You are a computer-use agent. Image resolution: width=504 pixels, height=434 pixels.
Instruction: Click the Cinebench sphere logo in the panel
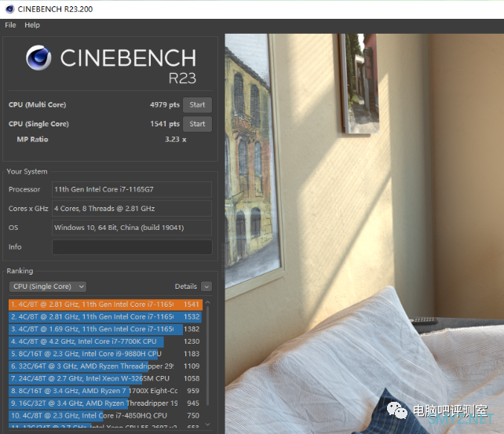pos(38,58)
